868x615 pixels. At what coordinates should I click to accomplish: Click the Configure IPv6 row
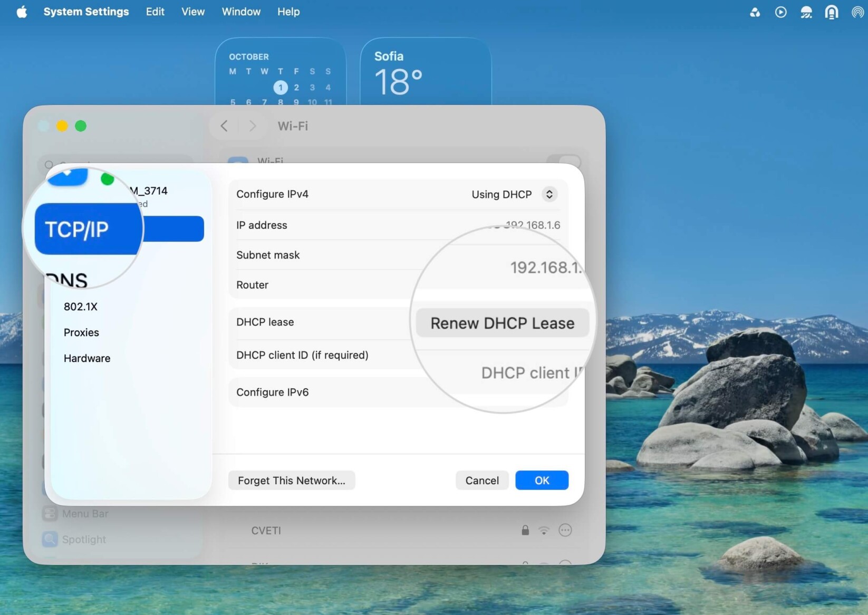coord(399,392)
